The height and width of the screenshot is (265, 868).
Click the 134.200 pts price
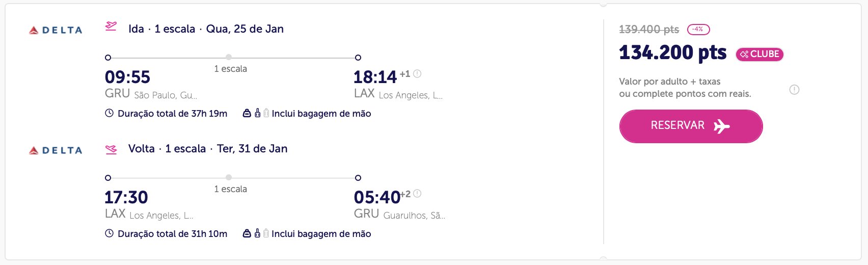(x=673, y=52)
